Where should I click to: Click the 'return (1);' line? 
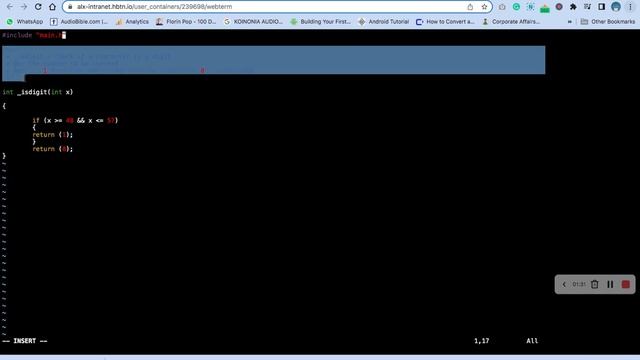53,135
